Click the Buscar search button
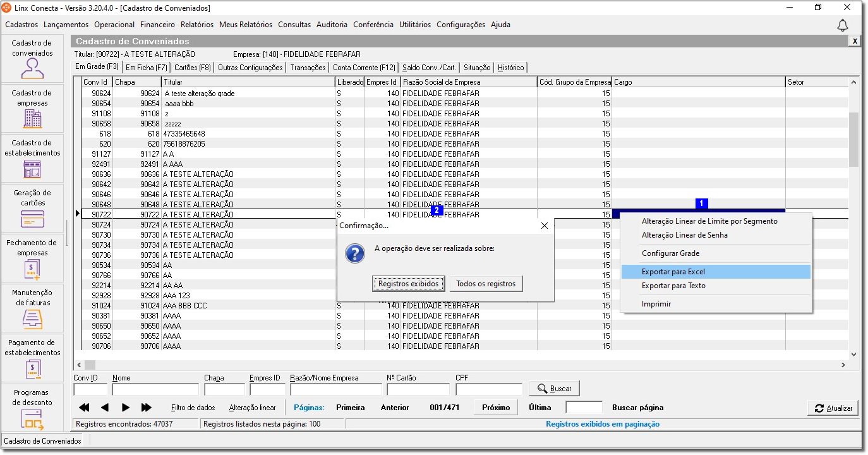Viewport: 868px width, 455px height. (x=554, y=389)
